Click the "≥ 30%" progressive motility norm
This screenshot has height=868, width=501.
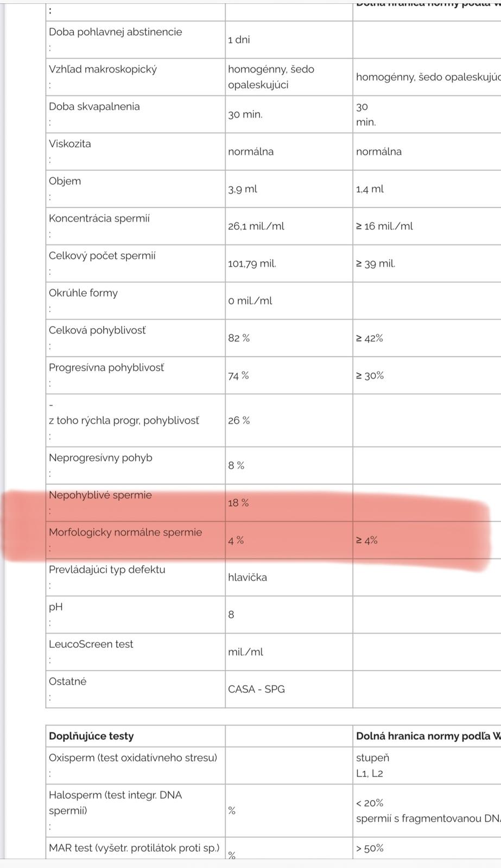(370, 375)
